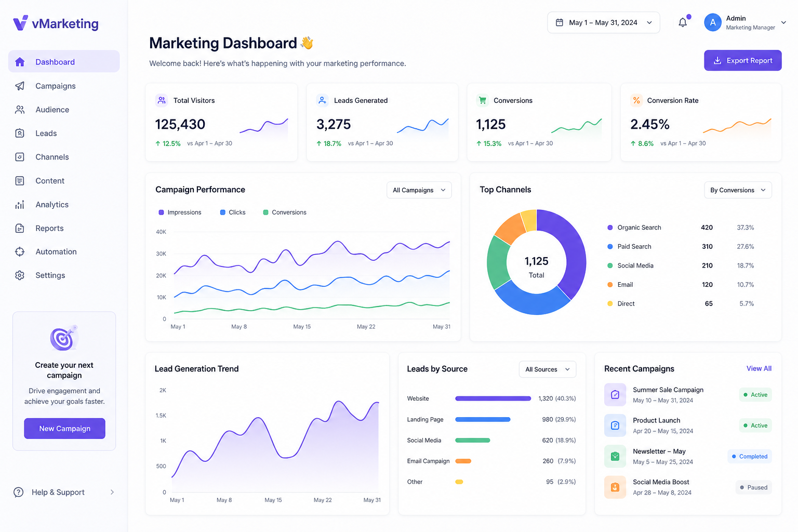798x532 pixels.
Task: Toggle Conversions legend series
Action: pyautogui.click(x=285, y=212)
